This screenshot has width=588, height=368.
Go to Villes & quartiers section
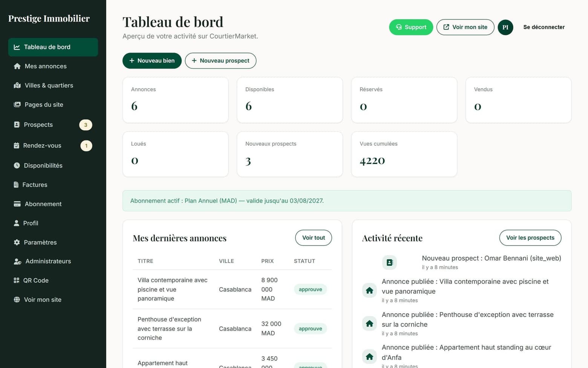(53, 86)
